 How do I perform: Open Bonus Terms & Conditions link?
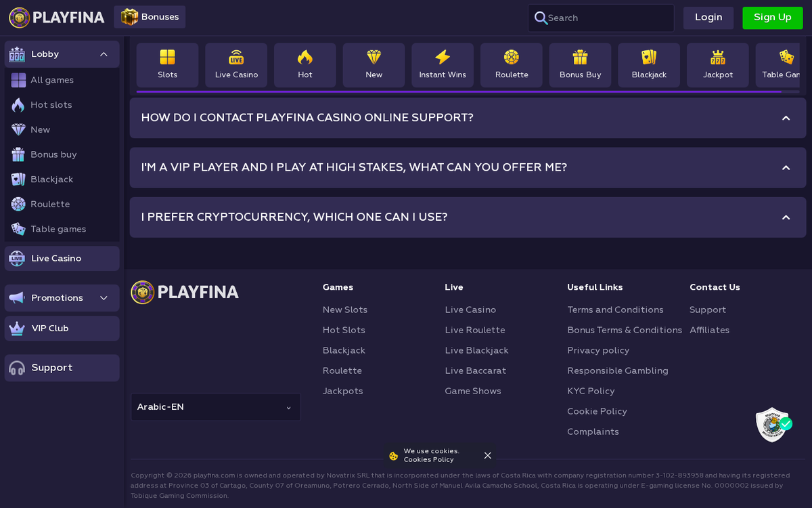pos(625,330)
